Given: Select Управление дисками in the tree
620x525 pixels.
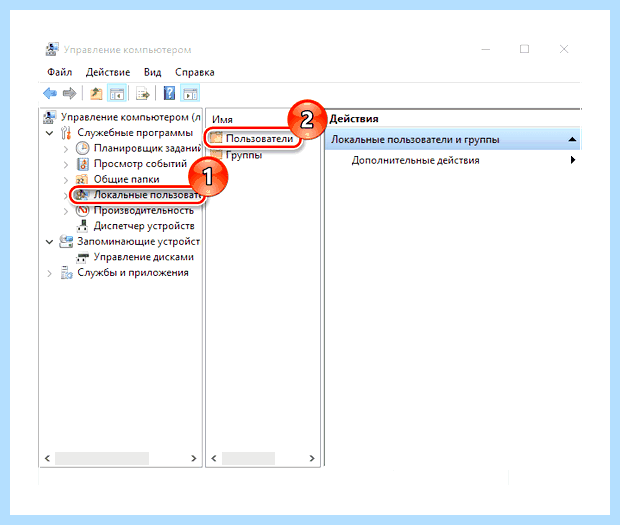Looking at the screenshot, I should [x=144, y=257].
